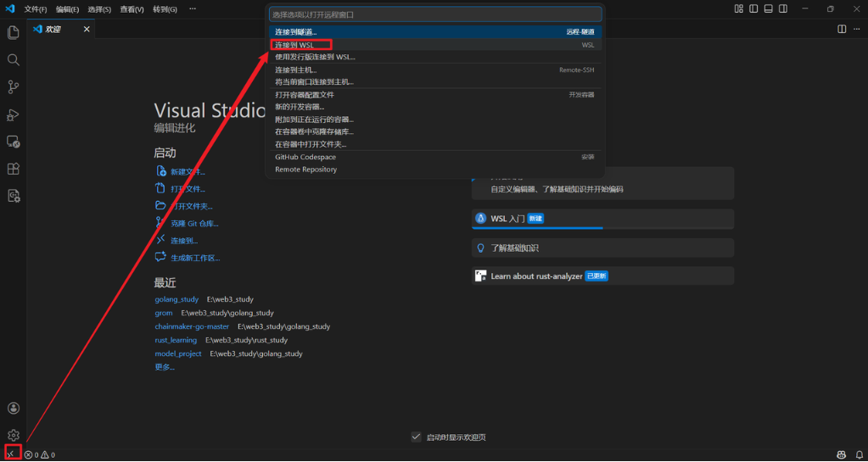Select 附加到正在运行的容器... option
The height and width of the screenshot is (462, 868).
(x=435, y=120)
